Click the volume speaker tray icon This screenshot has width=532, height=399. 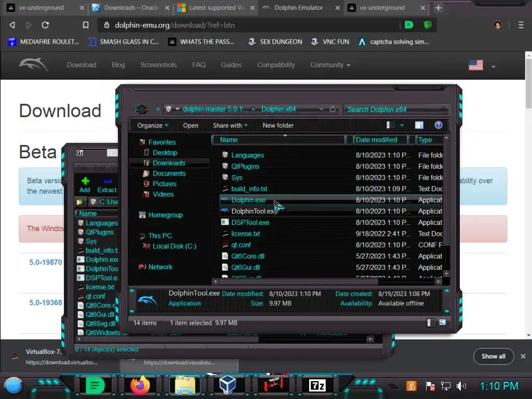point(461,386)
